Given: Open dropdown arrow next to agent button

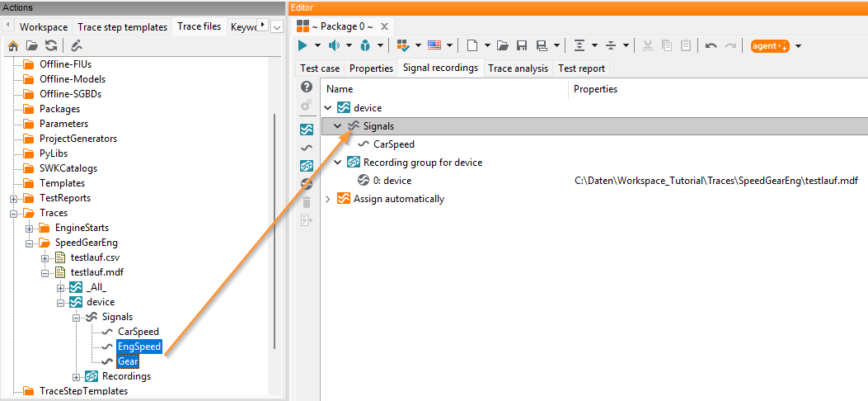Looking at the screenshot, I should pyautogui.click(x=798, y=46).
